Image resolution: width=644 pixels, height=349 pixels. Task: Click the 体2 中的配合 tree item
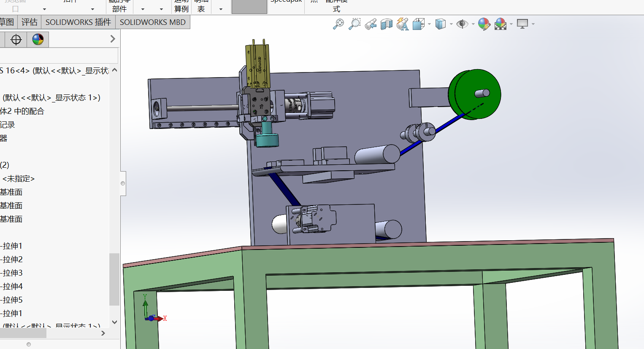coord(22,111)
